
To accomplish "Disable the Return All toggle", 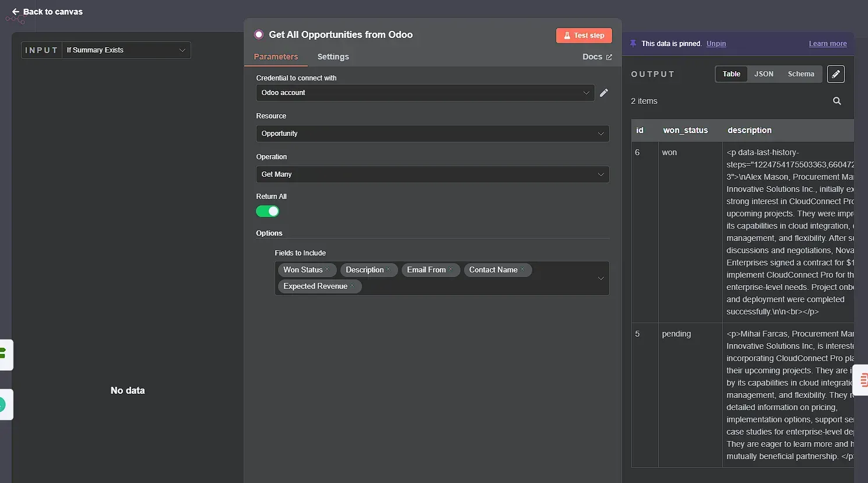I will 267,211.
